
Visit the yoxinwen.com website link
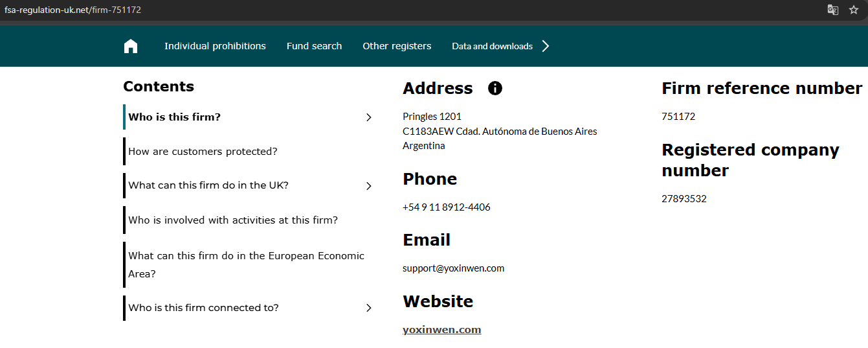tap(441, 330)
